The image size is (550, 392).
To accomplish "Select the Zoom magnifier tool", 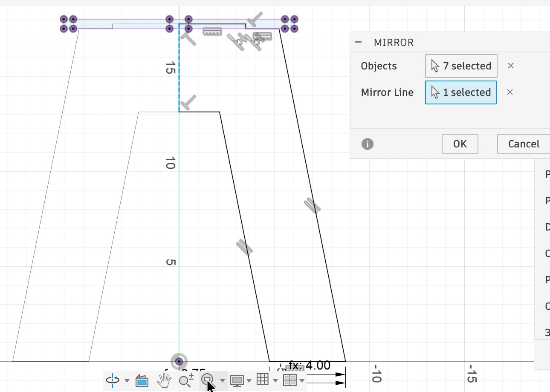I will pos(186,380).
